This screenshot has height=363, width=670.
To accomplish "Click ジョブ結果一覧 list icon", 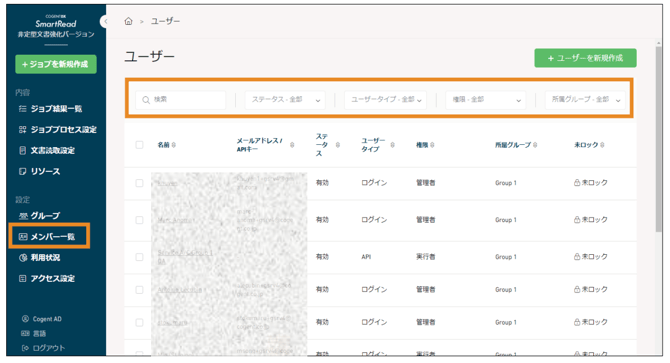I will tap(23, 108).
